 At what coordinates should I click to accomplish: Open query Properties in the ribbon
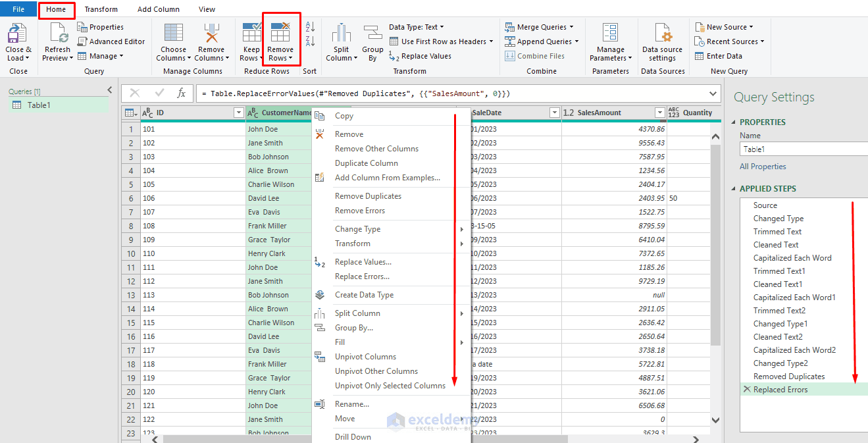coord(101,27)
